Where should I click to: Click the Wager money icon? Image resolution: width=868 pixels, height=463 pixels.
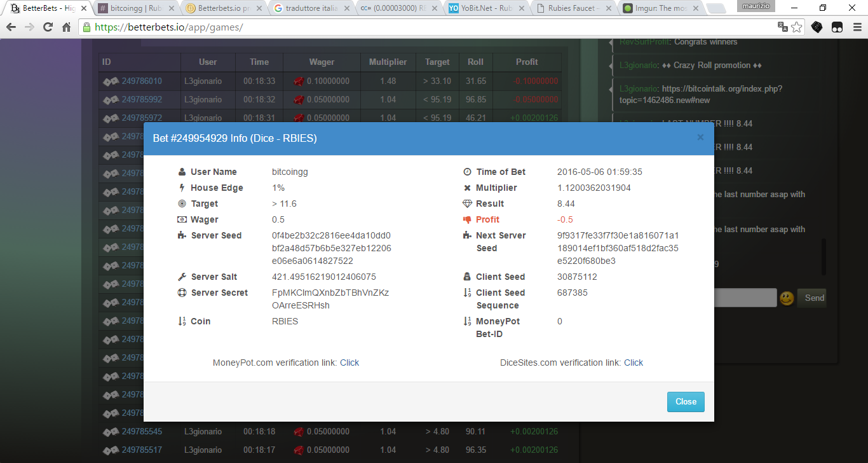click(x=182, y=219)
